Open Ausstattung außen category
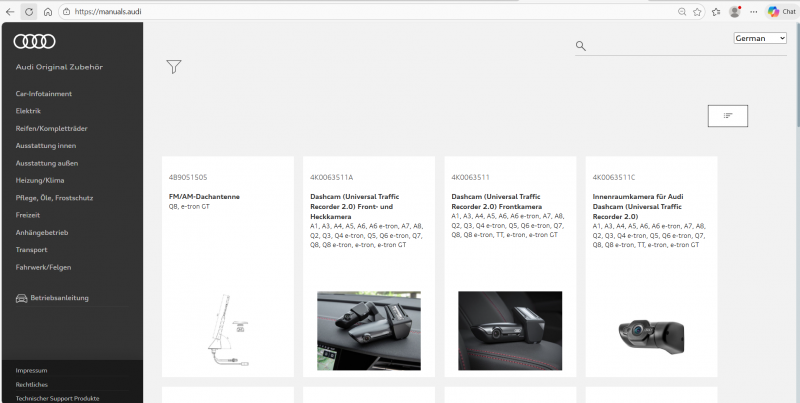This screenshot has width=800, height=403. (x=46, y=163)
